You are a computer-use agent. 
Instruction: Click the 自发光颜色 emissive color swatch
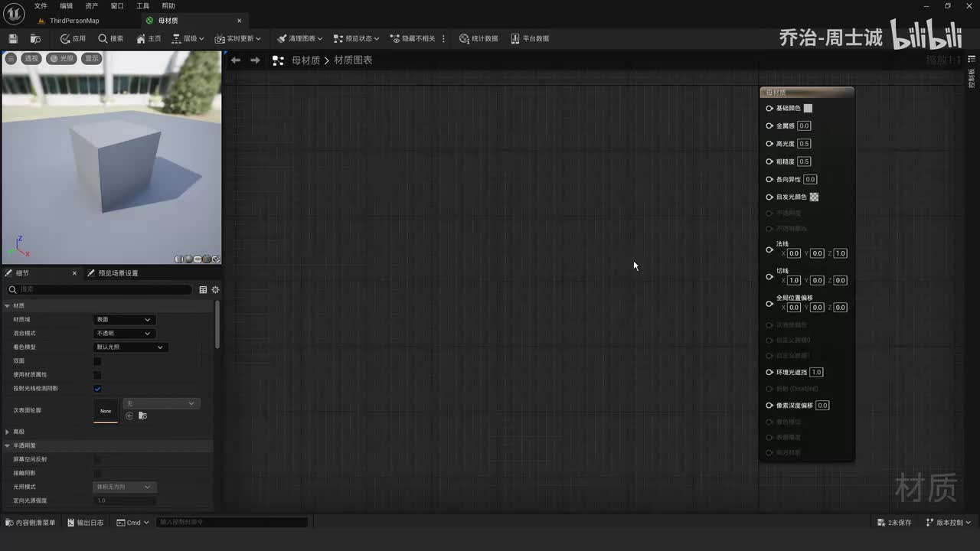[814, 197]
